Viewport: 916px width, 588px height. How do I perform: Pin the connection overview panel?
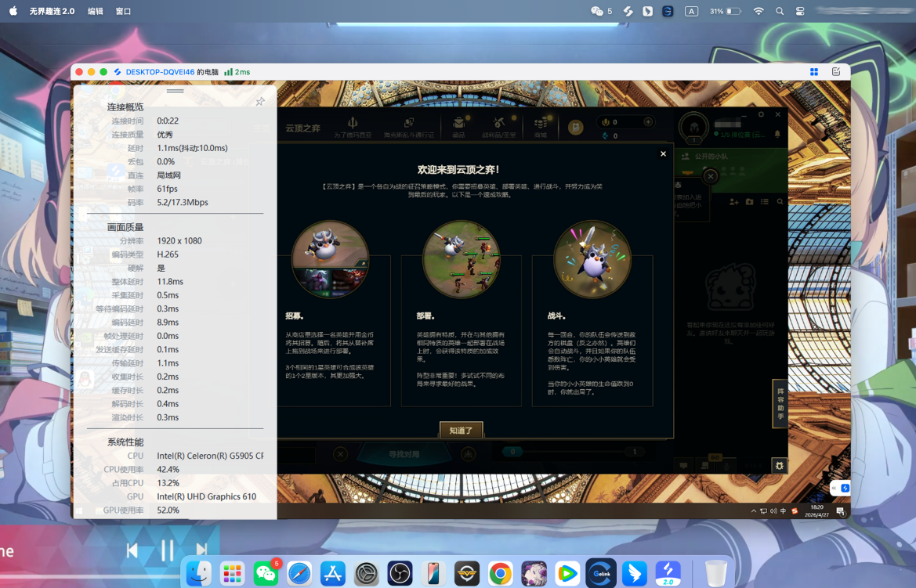point(260,103)
